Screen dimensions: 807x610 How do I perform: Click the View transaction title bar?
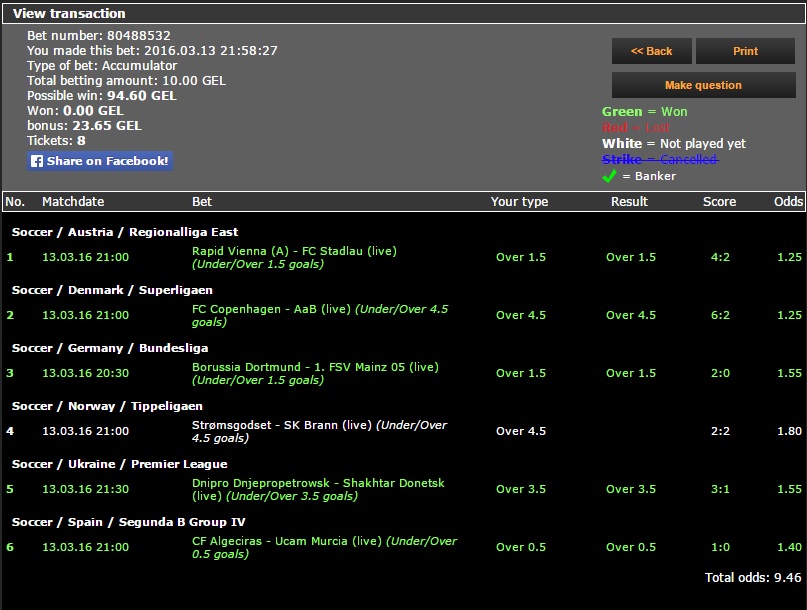click(404, 13)
